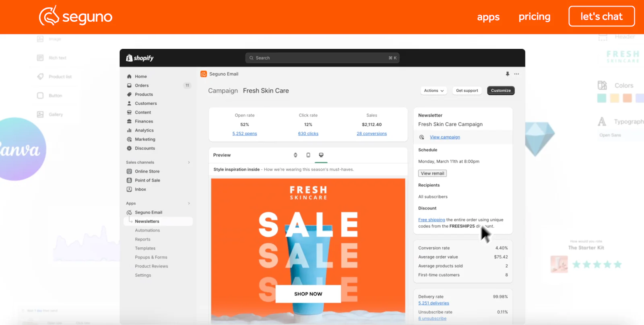Open Reports under Seguno Email
This screenshot has width=644, height=325.
[142, 239]
